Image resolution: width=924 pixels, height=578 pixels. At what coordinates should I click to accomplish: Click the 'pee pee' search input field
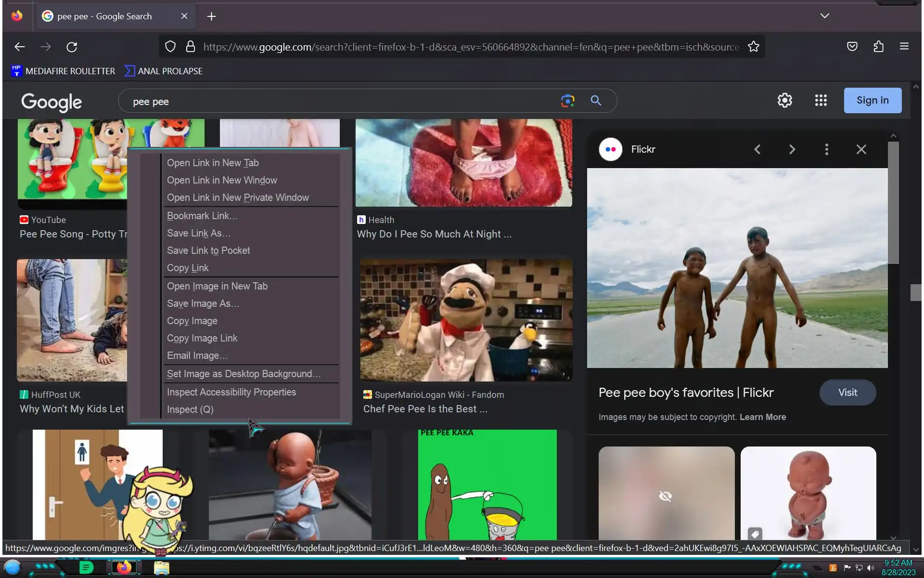point(337,102)
